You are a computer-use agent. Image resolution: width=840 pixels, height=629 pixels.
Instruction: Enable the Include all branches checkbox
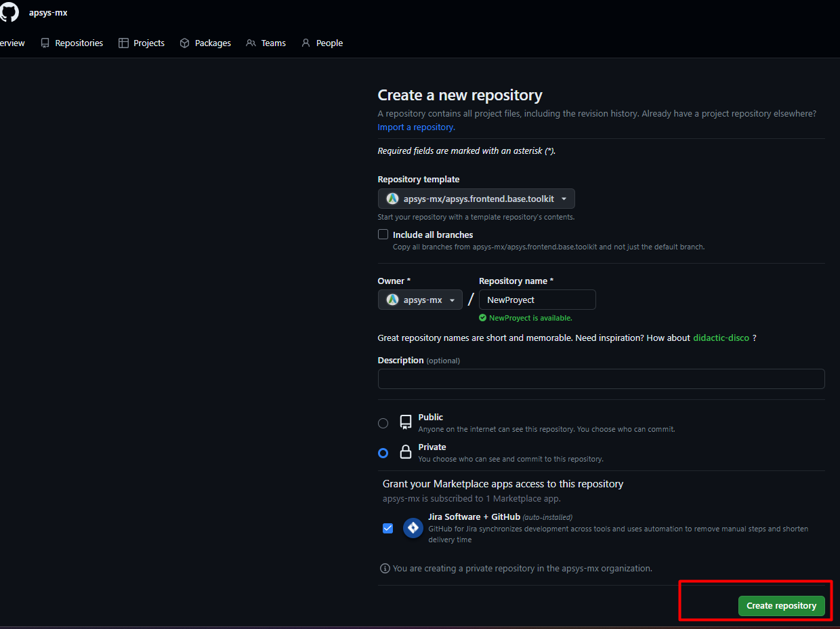coord(383,235)
